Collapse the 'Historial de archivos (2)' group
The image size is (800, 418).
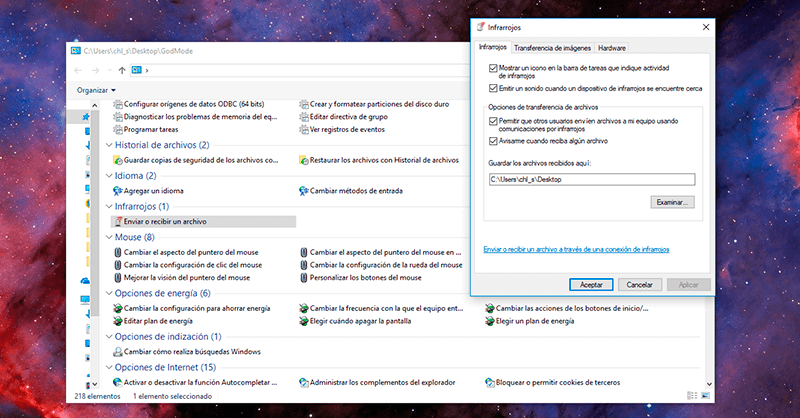coord(109,145)
